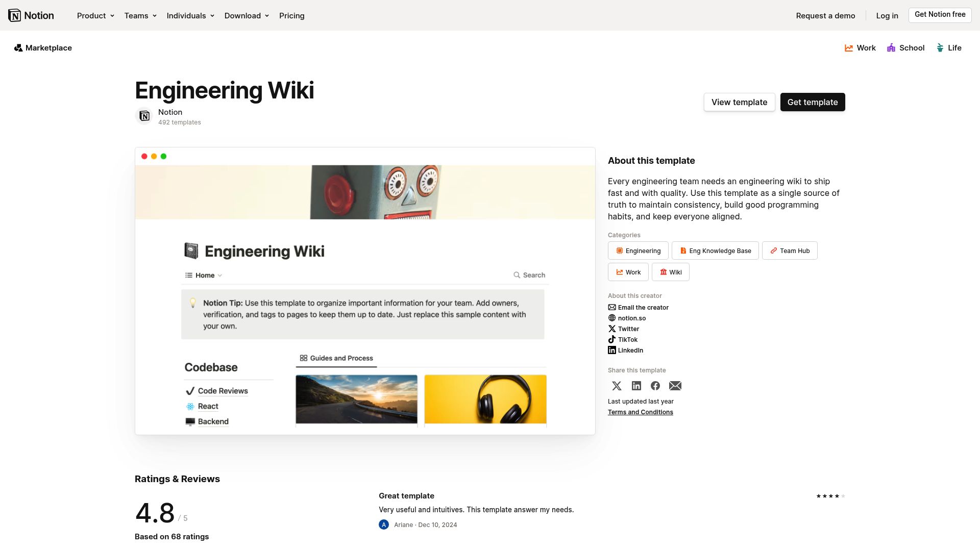Share this template via email icon
This screenshot has height=551, width=980.
pyautogui.click(x=675, y=386)
